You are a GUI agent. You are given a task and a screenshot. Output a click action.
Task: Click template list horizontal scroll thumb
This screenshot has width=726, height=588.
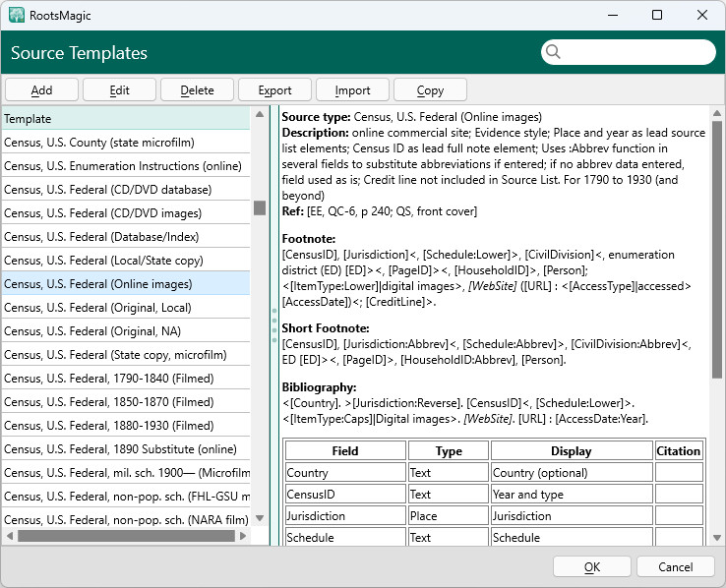click(126, 536)
